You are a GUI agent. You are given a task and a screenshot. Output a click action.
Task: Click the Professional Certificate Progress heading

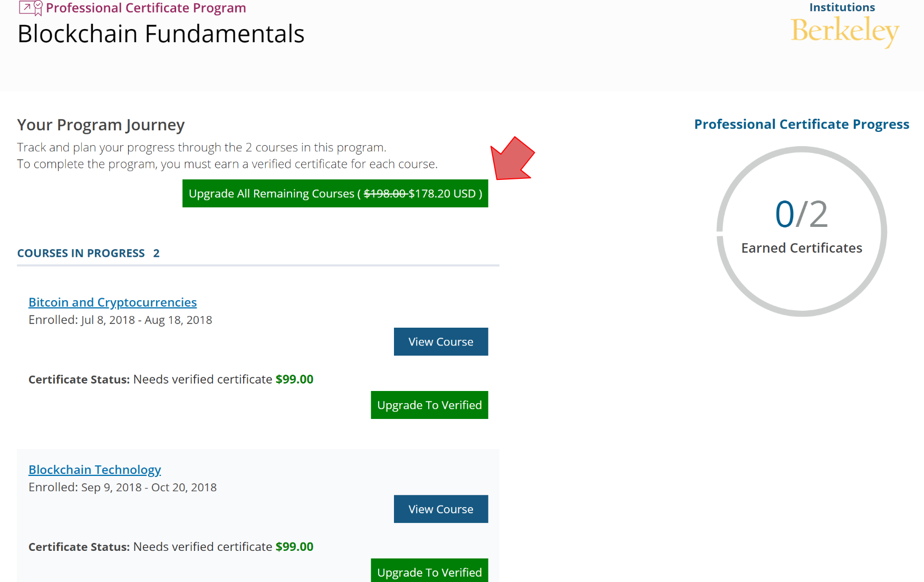click(801, 124)
